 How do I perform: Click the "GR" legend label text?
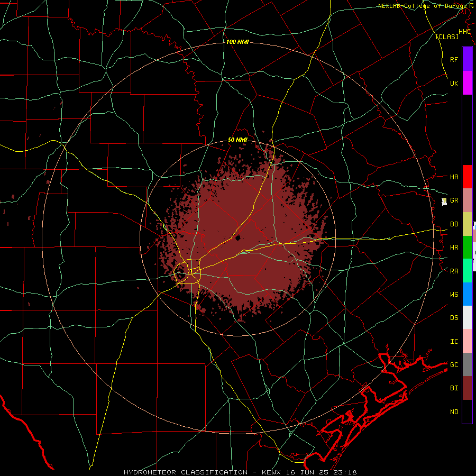[x=454, y=200]
